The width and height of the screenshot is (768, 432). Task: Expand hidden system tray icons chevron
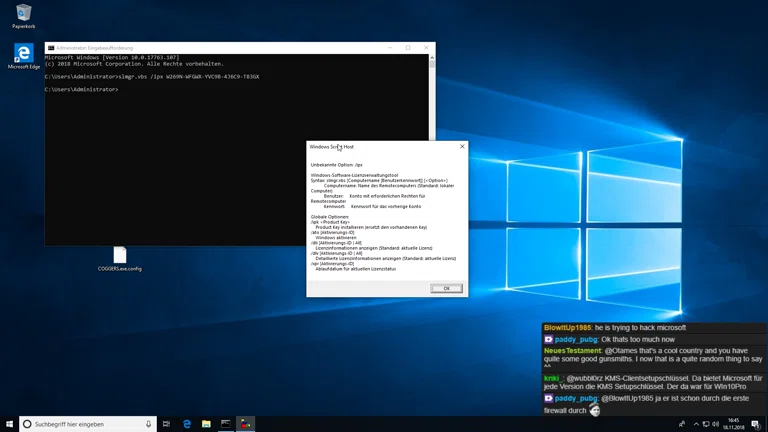(695, 424)
